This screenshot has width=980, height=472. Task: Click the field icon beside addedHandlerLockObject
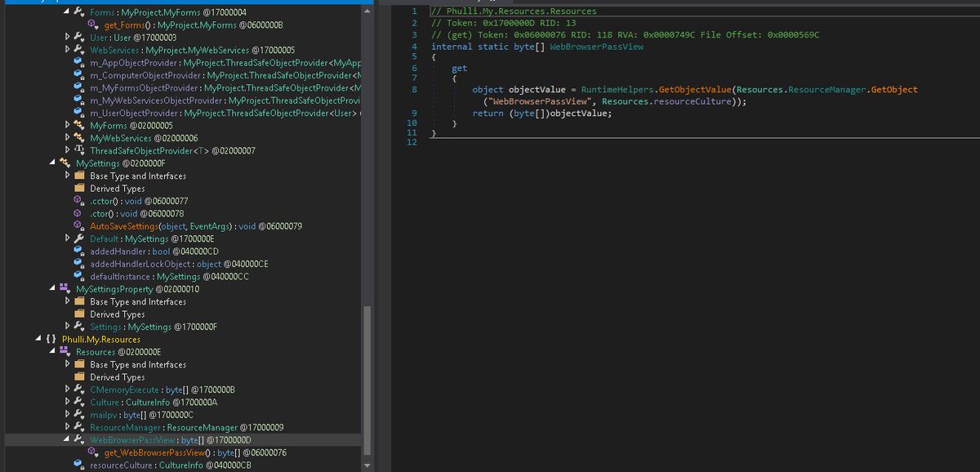pos(79,264)
